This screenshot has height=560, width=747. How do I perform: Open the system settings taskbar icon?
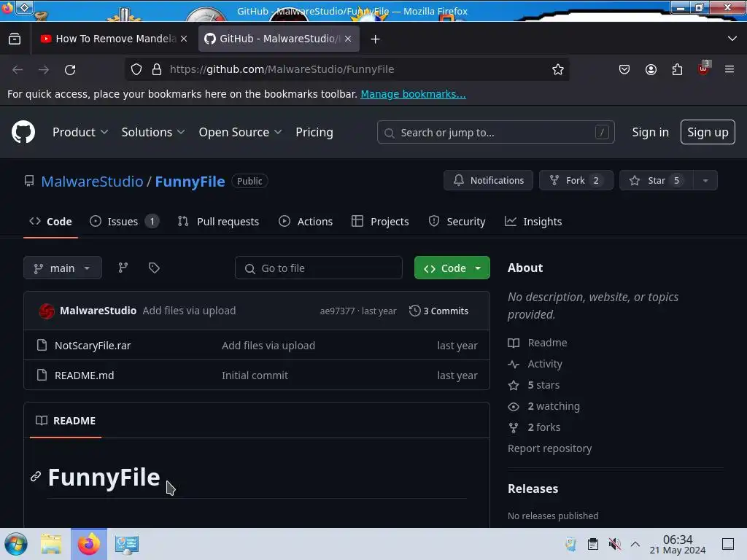127,544
